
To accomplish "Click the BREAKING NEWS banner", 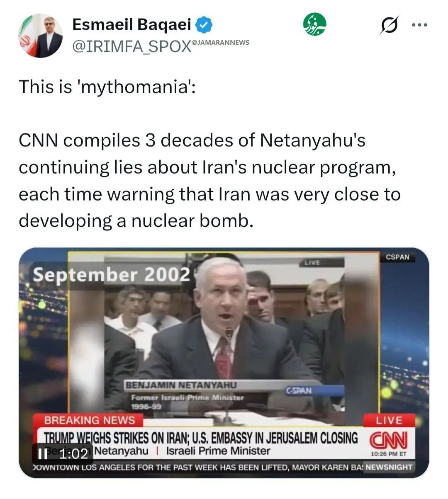I will coord(89,420).
